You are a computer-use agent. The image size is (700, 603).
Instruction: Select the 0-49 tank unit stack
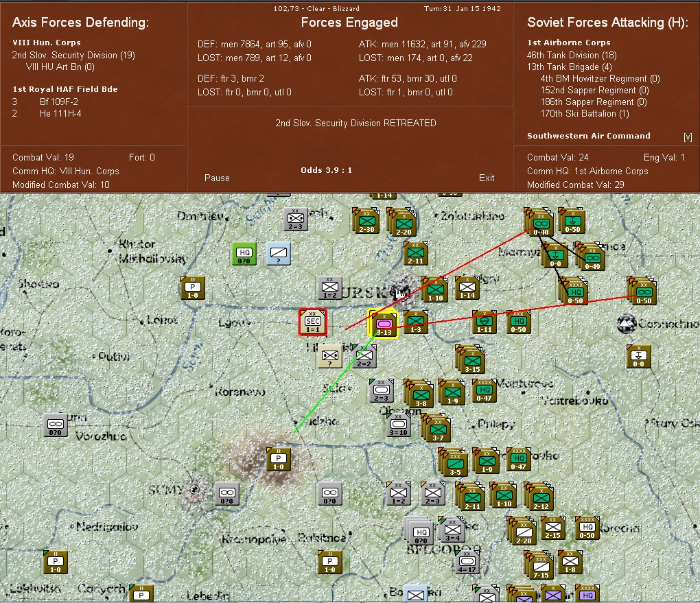pyautogui.click(x=590, y=257)
